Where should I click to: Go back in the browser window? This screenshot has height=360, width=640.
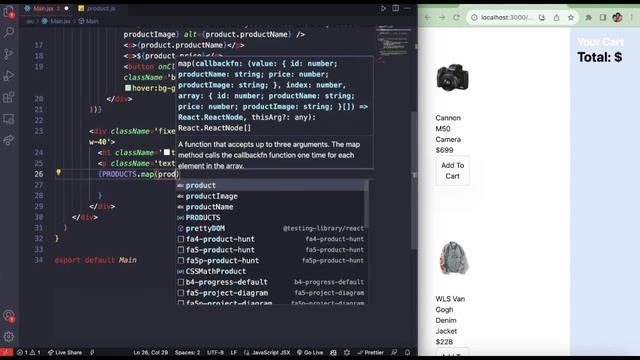[427, 18]
